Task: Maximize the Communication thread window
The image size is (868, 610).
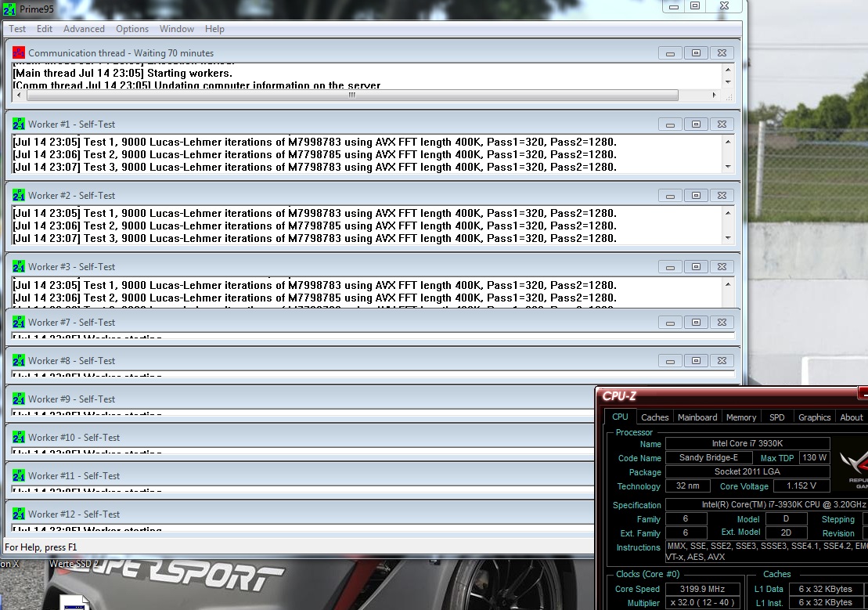Action: (696, 53)
